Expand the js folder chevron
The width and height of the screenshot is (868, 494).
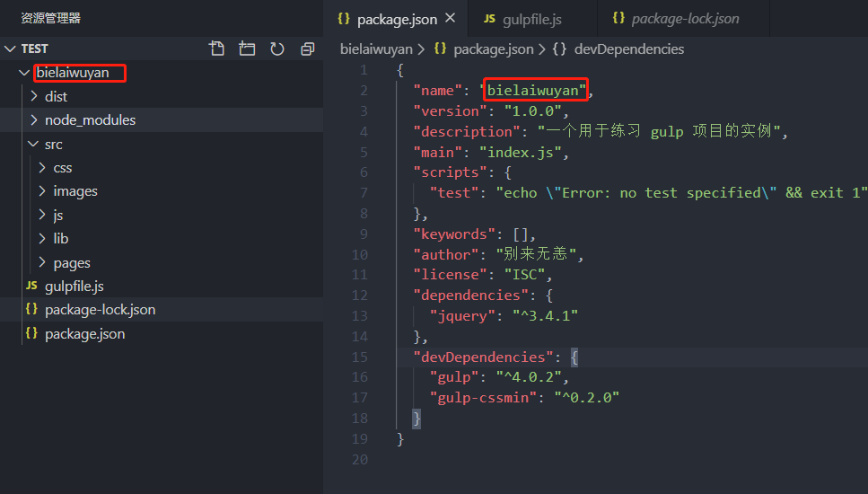click(x=42, y=215)
